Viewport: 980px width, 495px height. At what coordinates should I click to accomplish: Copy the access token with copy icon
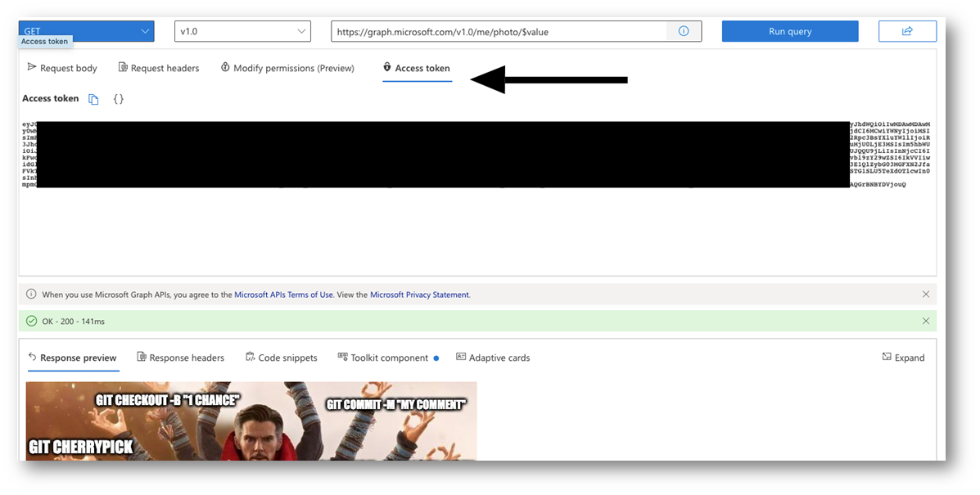tap(94, 99)
